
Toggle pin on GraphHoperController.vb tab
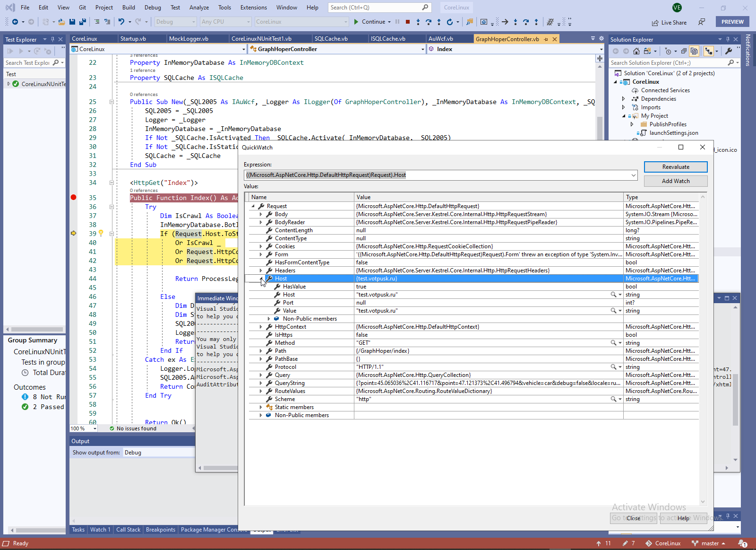point(546,39)
